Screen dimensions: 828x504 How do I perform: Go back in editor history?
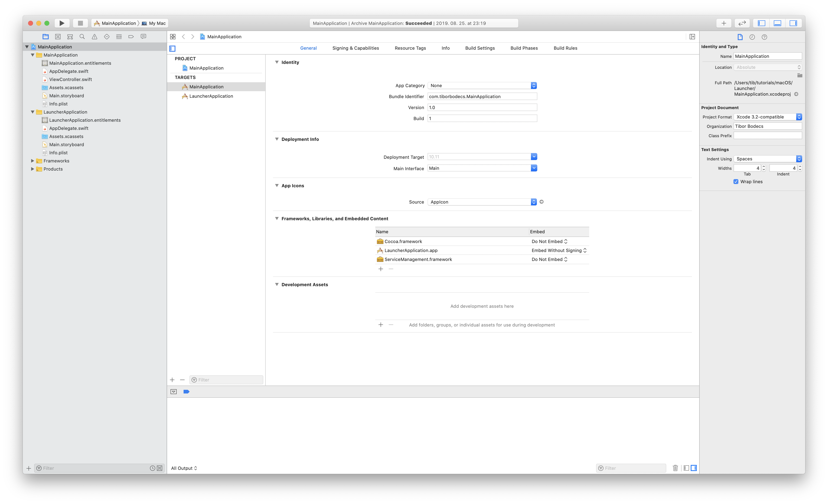184,37
